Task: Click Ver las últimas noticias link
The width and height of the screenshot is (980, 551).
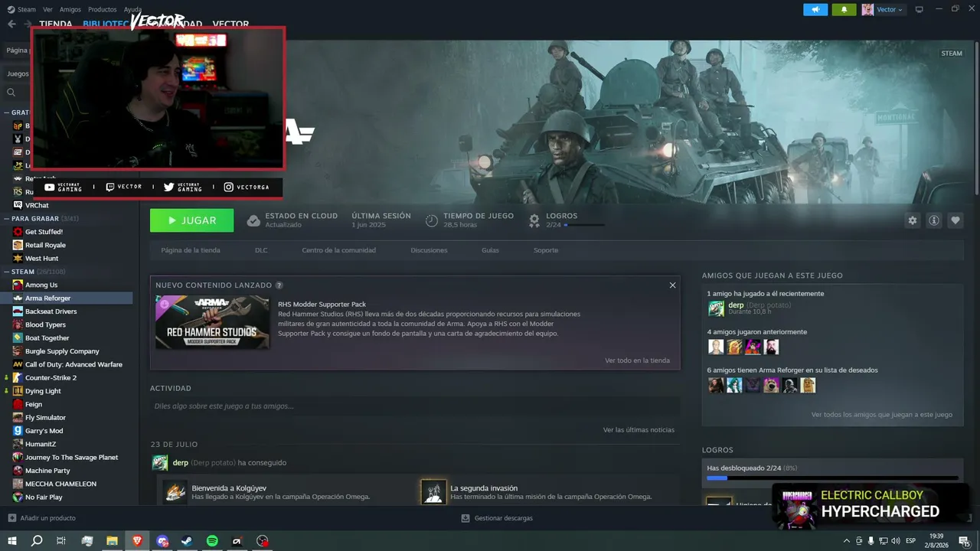Action: [639, 430]
